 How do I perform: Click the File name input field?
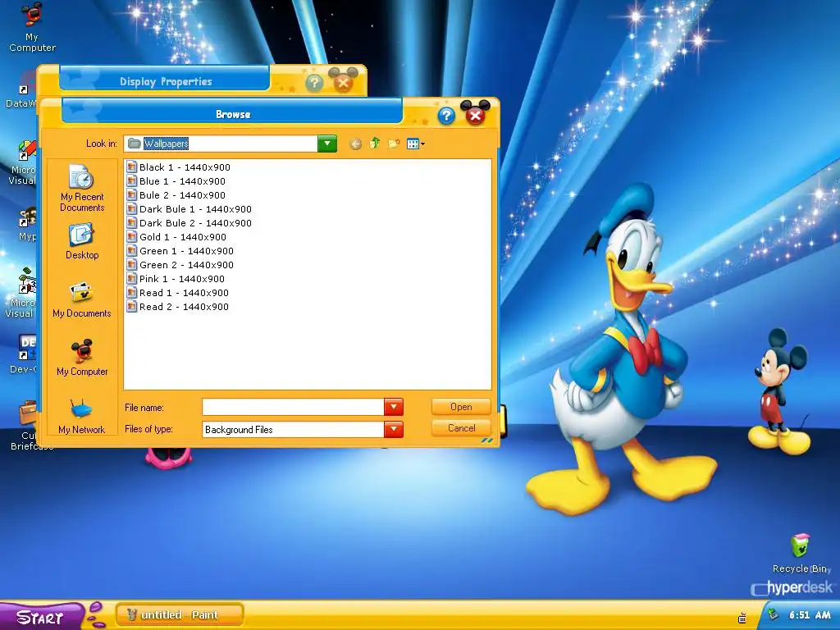pyautogui.click(x=293, y=407)
